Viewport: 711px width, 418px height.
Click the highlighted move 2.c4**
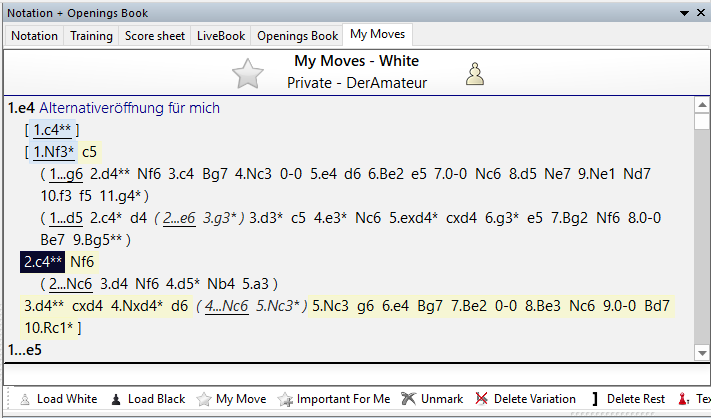coord(43,262)
